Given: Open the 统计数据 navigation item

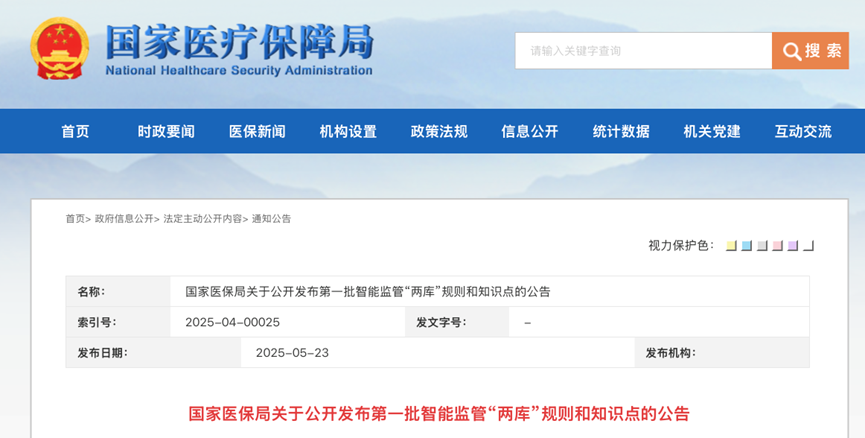Looking at the screenshot, I should [621, 131].
